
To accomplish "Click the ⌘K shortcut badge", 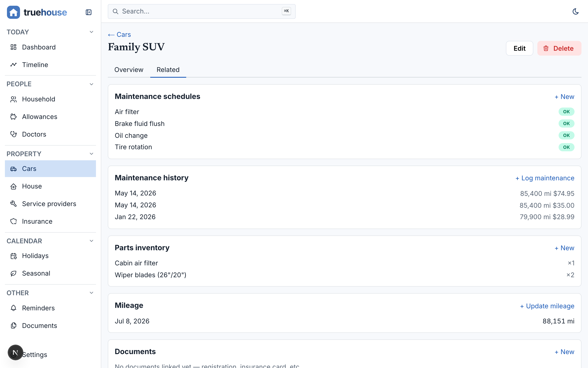I will [x=286, y=11].
